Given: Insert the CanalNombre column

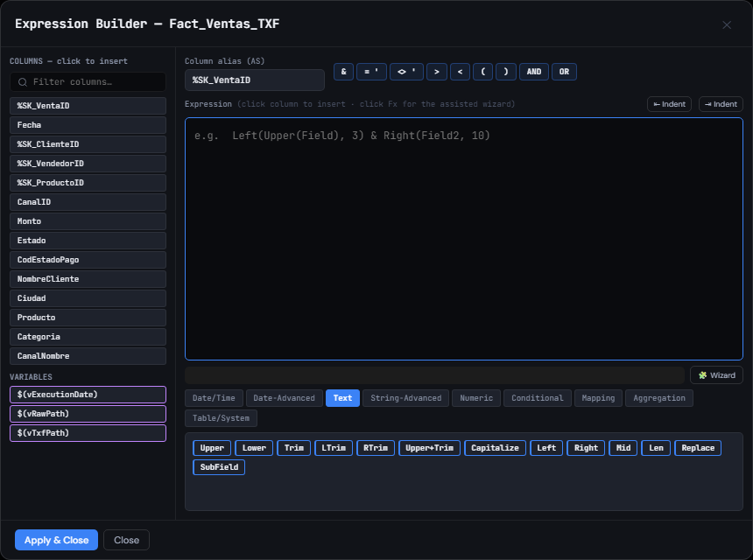Looking at the screenshot, I should coord(88,356).
